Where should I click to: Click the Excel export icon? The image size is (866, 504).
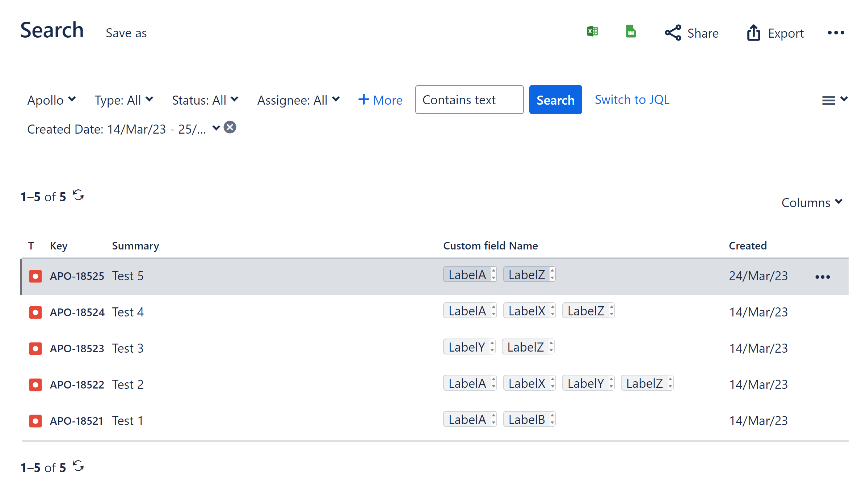(x=592, y=31)
